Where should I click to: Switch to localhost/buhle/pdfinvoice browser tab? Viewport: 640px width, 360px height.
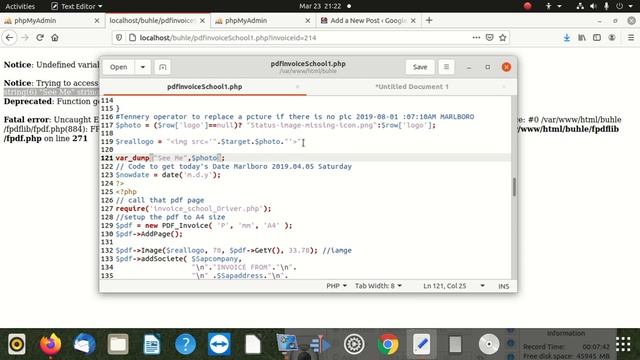coord(158,20)
